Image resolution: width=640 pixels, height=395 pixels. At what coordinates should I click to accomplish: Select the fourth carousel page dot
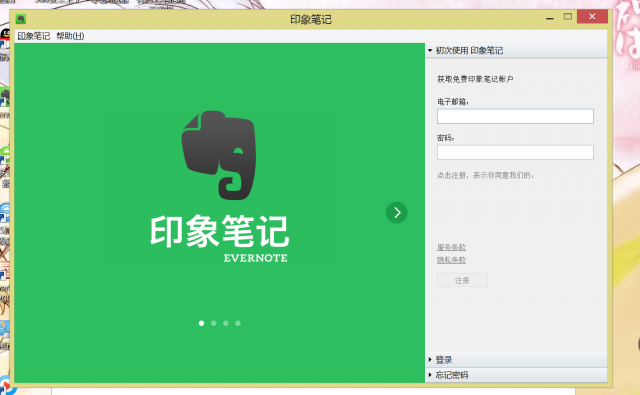point(238,323)
